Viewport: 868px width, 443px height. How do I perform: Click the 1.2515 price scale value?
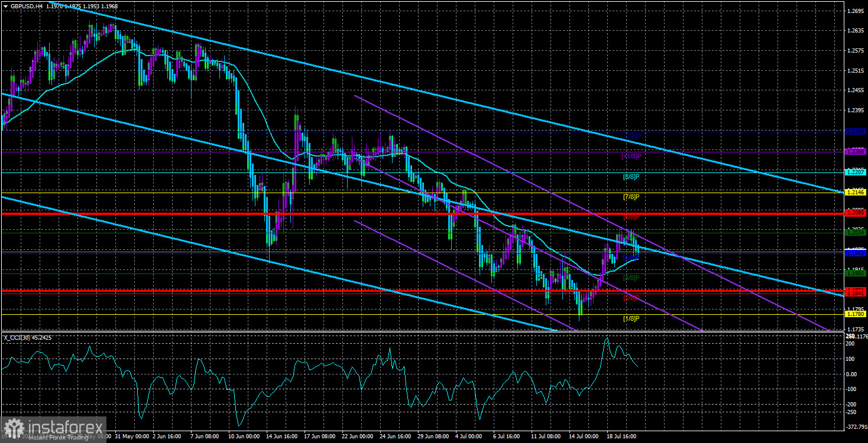tap(856, 70)
